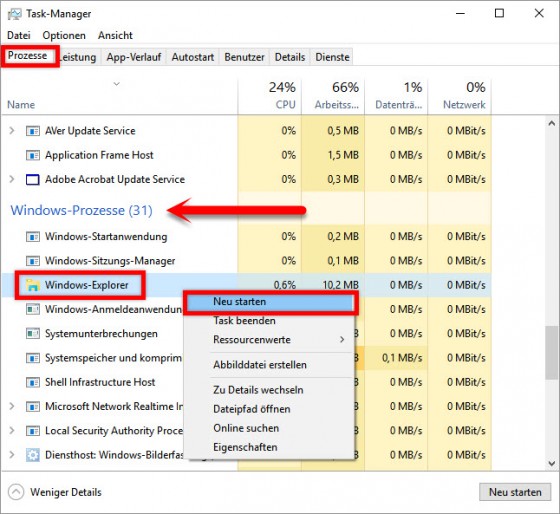
Task: Choose Neu starten in context menu
Action: [270, 302]
